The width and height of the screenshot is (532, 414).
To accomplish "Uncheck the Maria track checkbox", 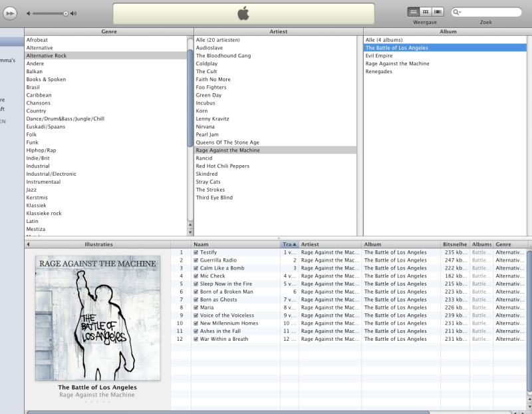I will [196, 308].
